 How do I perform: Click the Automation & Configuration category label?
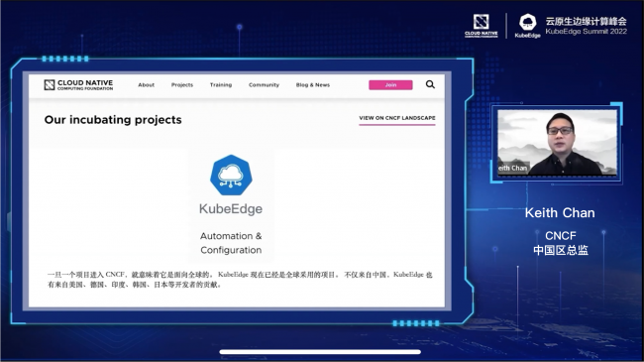(x=231, y=243)
